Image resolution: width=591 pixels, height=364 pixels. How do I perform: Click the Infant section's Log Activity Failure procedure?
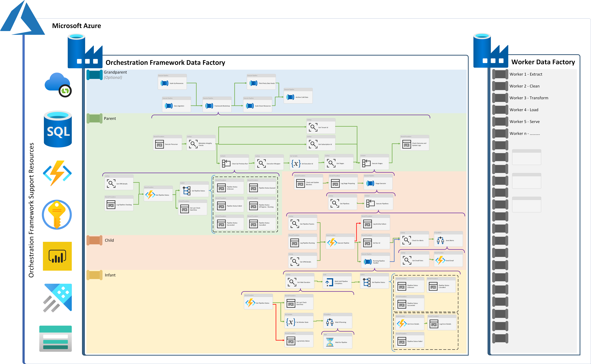(299, 340)
